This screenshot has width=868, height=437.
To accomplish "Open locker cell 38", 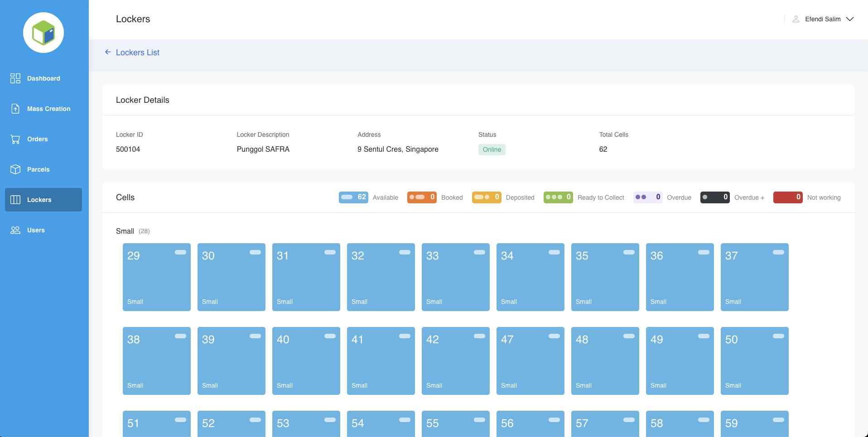I will 157,361.
